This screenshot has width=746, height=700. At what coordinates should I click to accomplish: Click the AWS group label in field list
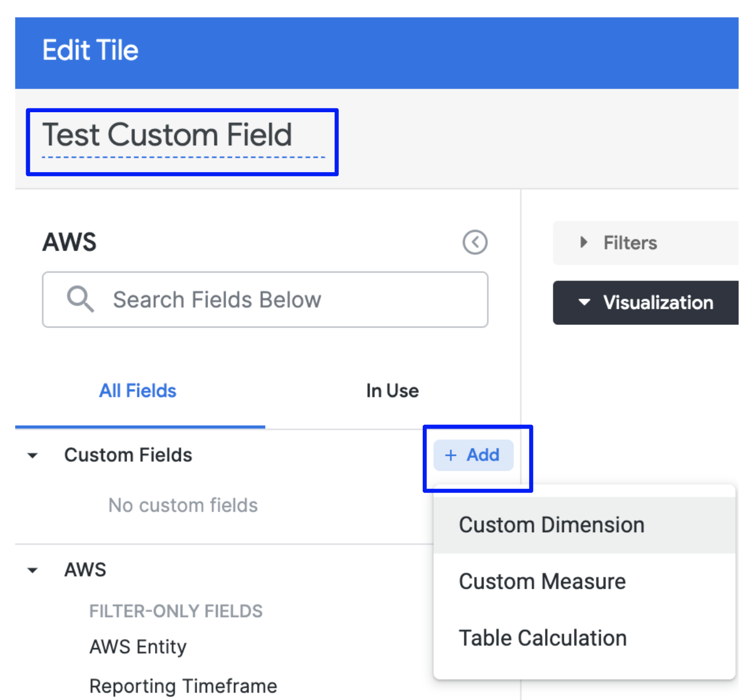pos(85,570)
